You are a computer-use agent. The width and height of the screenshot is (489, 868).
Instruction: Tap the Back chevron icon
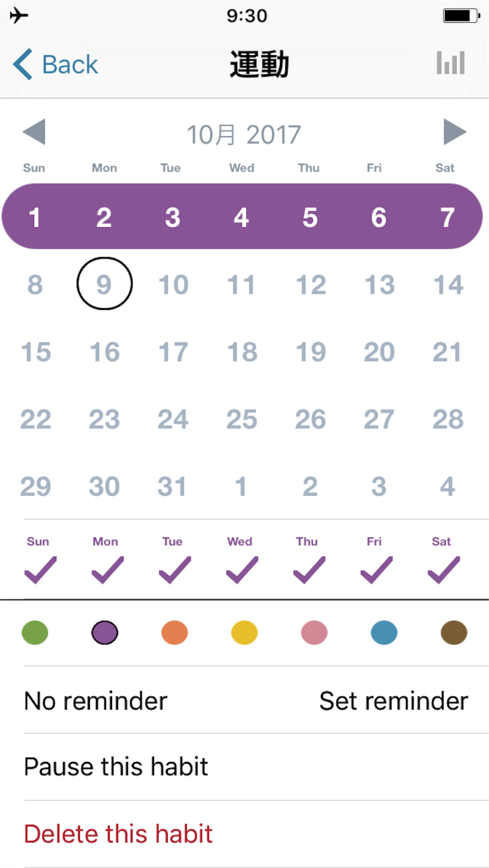pyautogui.click(x=23, y=64)
